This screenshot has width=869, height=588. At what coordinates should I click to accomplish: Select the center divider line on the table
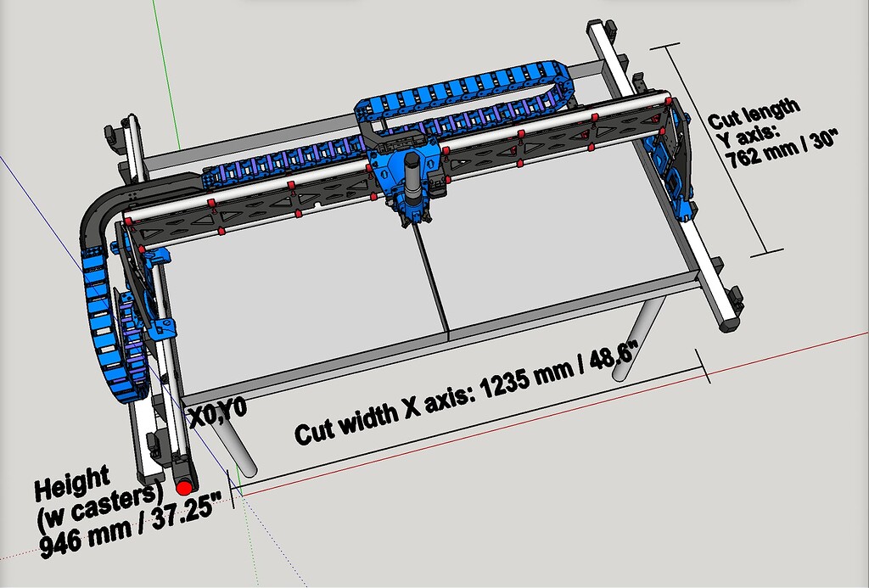(x=432, y=280)
